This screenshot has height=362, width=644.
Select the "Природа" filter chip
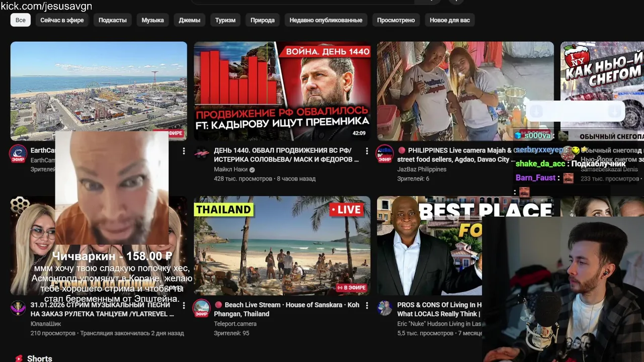tap(263, 20)
